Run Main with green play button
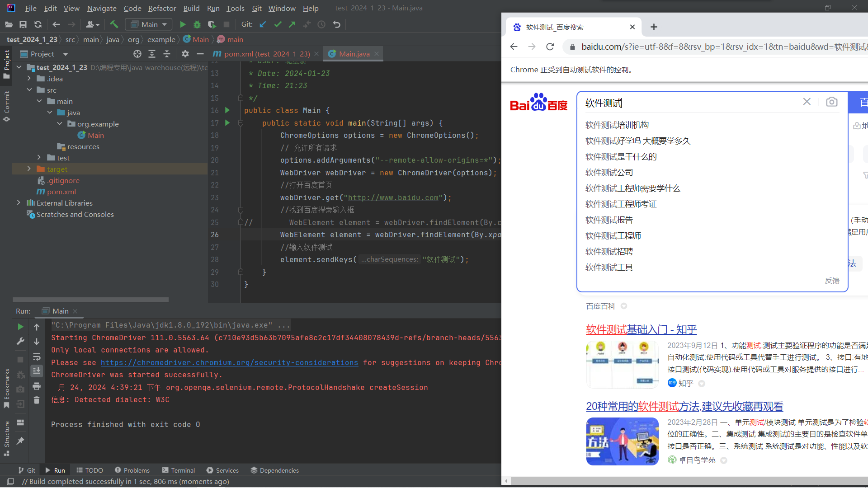The width and height of the screenshot is (868, 488). point(183,24)
